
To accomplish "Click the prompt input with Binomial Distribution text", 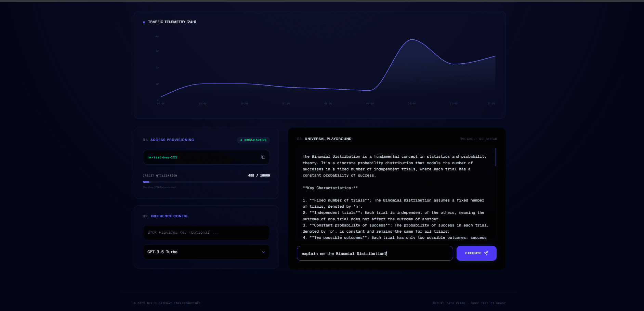I will coord(375,254).
